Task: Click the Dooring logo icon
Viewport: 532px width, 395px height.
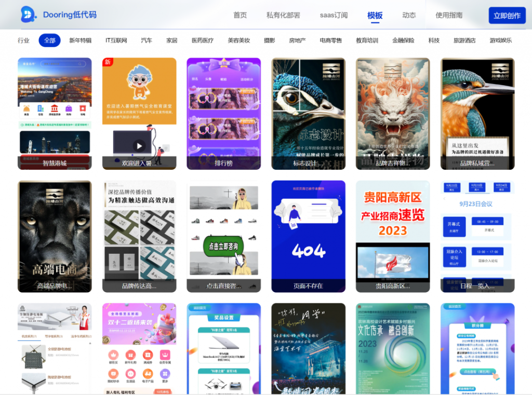Action: (x=28, y=15)
